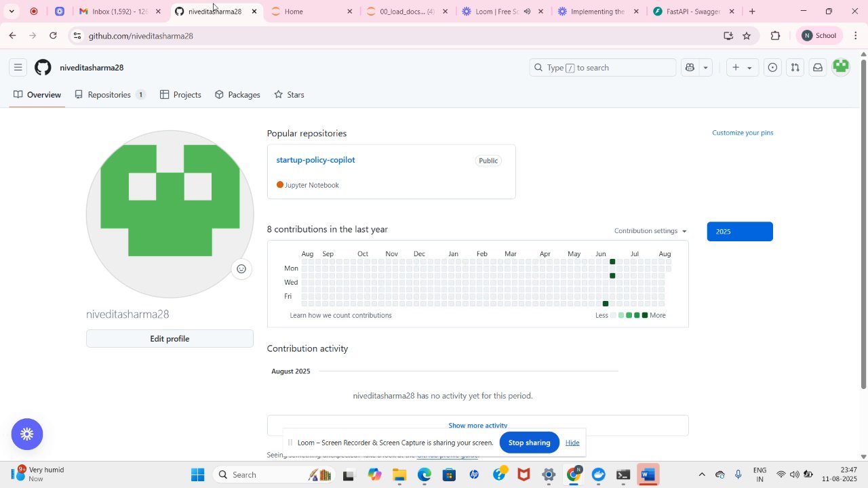This screenshot has width=868, height=488.
Task: Switch to the Stars tab
Action: 289,95
